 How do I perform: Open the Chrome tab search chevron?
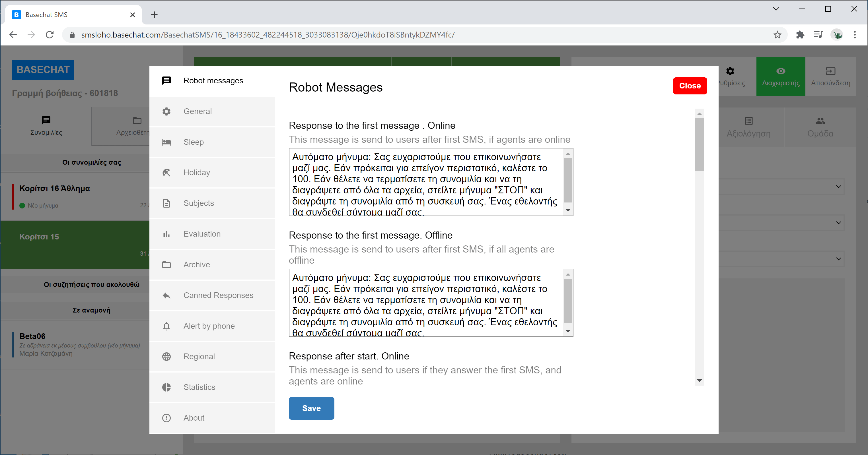click(x=776, y=9)
